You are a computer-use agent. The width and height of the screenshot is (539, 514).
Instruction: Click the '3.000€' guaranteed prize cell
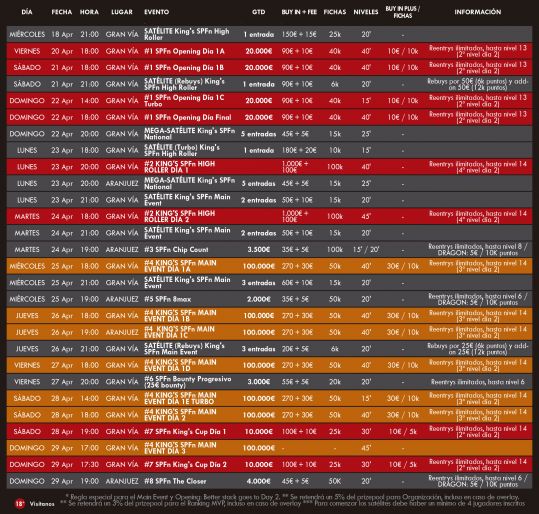pyautogui.click(x=258, y=382)
